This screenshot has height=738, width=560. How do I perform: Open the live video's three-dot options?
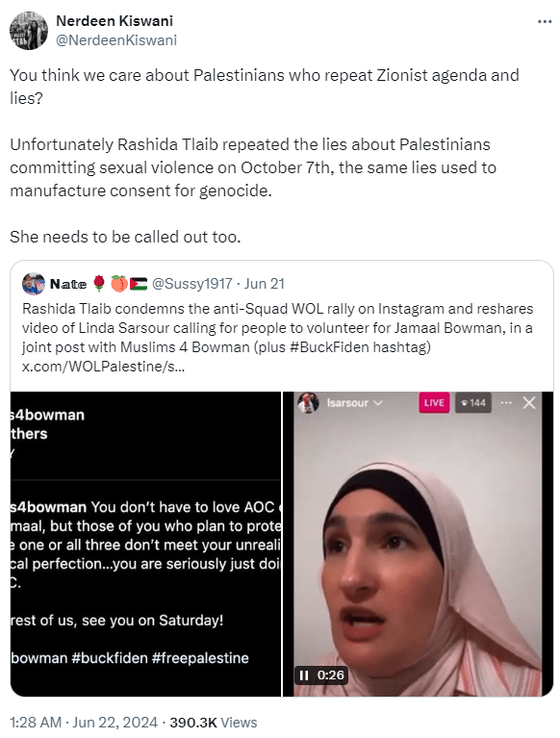coord(506,402)
